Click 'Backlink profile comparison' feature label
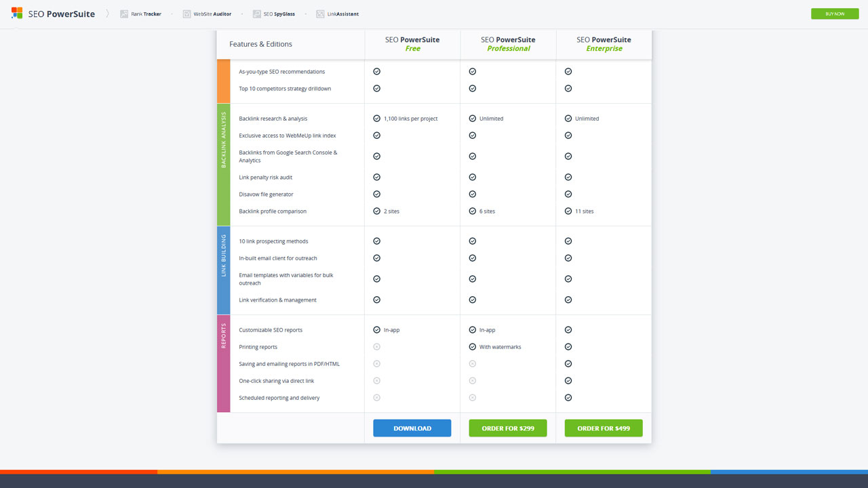 tap(273, 211)
